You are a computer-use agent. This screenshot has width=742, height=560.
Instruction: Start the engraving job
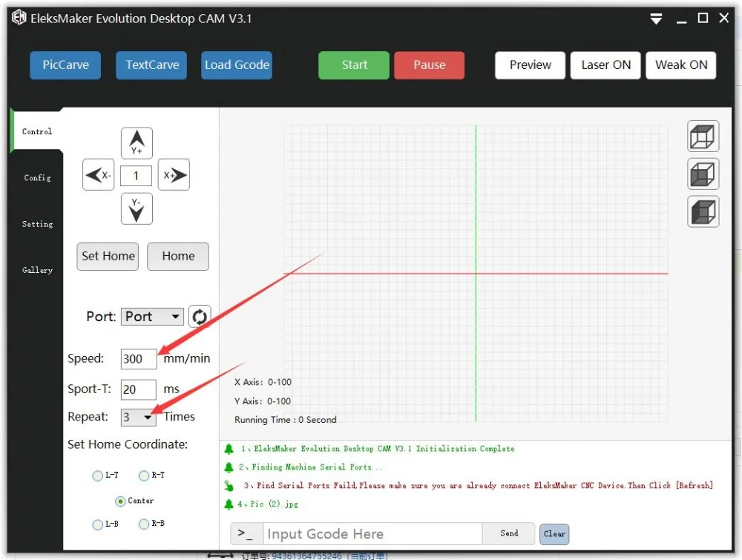click(354, 65)
